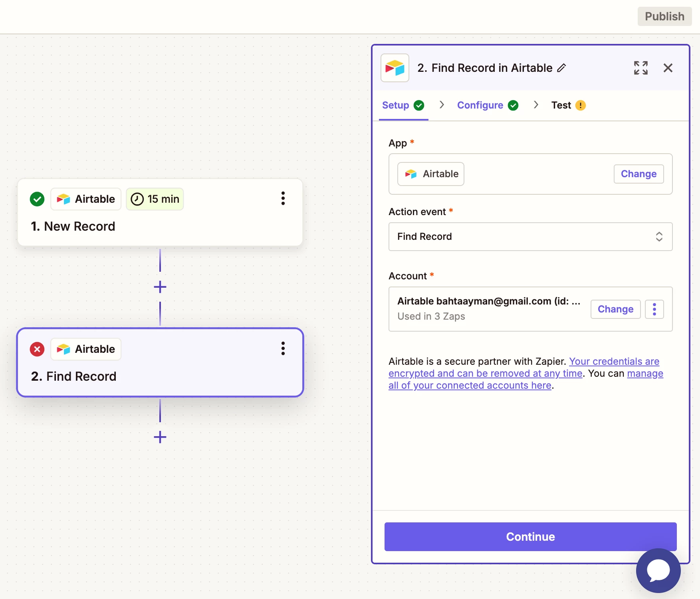Click Airtable logo in panel header
The height and width of the screenshot is (599, 700).
(395, 68)
